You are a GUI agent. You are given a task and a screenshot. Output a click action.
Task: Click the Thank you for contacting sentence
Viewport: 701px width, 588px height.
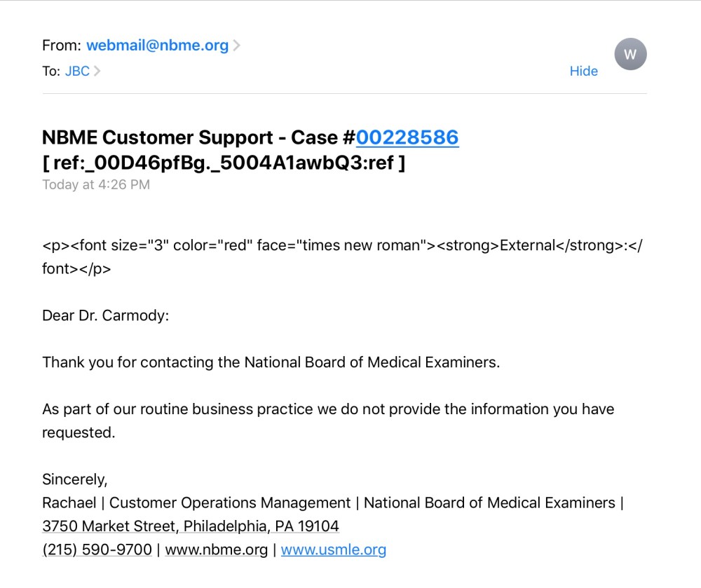tap(271, 362)
